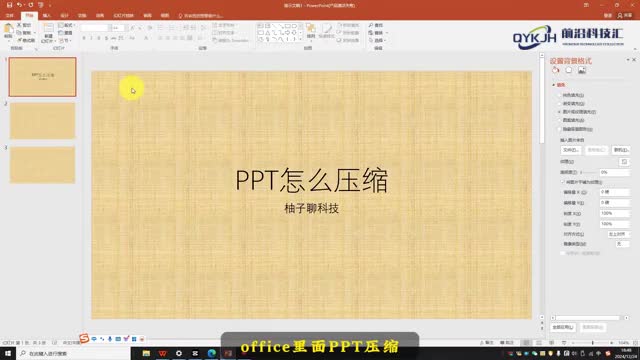Switch to Slide Sorter view in status bar
Viewport: 640px width, 360px height.
[x=539, y=343]
